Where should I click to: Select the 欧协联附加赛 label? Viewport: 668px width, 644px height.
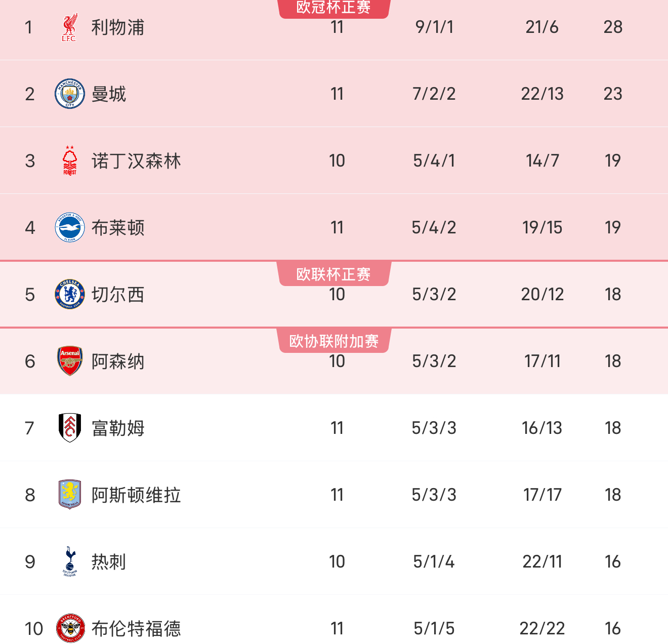click(x=333, y=341)
